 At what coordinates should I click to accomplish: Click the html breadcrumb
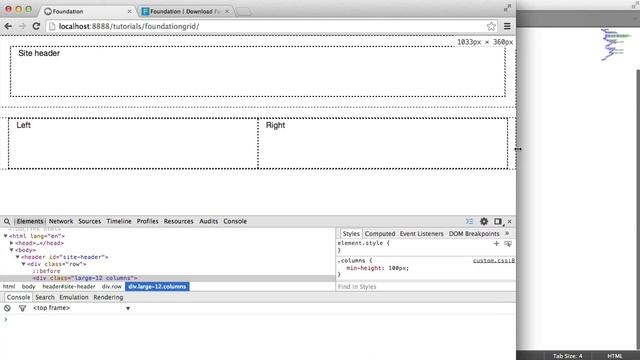point(9,287)
